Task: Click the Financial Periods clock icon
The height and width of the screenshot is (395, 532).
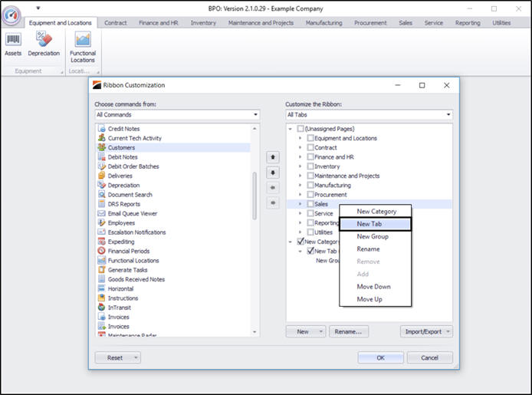Action: [x=101, y=251]
